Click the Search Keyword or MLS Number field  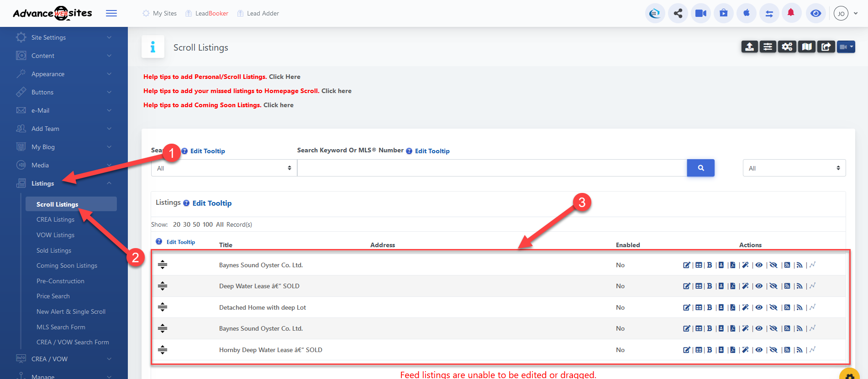492,168
